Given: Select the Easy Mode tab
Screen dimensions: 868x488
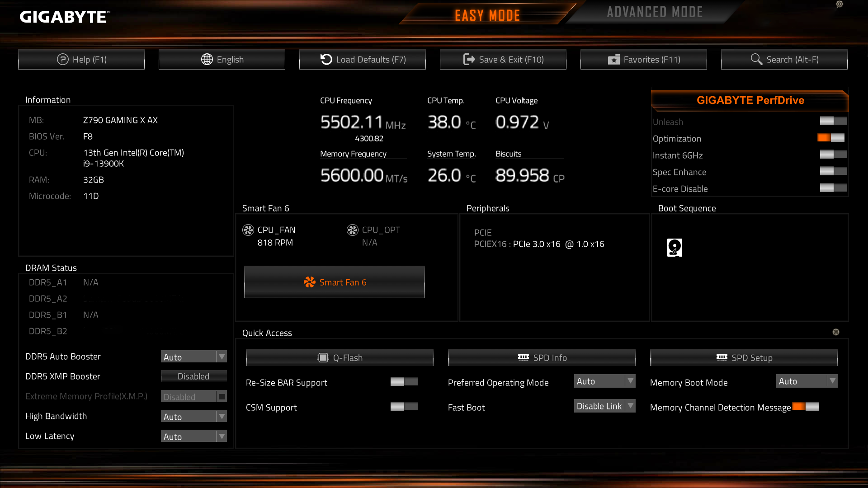Looking at the screenshot, I should (487, 15).
